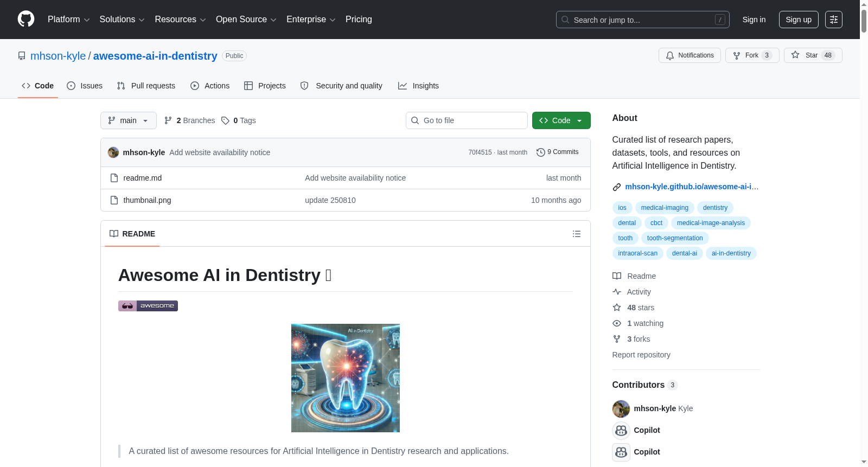Switch to the Actions tab
Image resolution: width=868 pixels, height=467 pixels.
click(x=210, y=86)
